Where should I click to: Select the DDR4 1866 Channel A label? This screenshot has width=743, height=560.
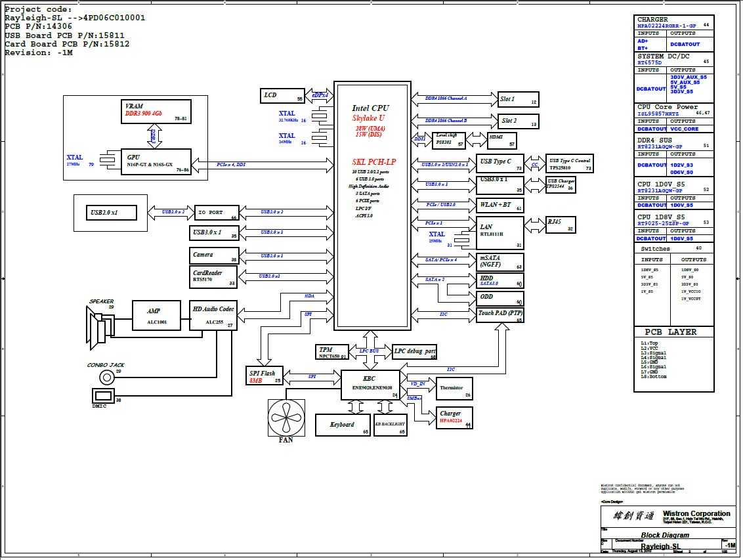446,98
